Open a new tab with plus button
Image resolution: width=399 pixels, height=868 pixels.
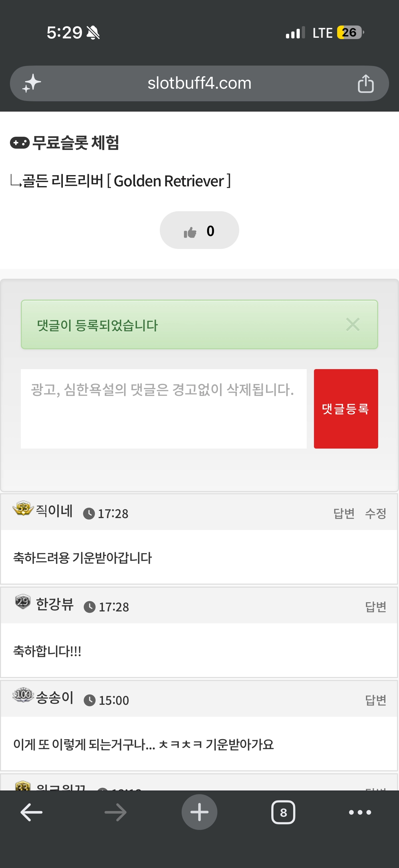click(199, 812)
